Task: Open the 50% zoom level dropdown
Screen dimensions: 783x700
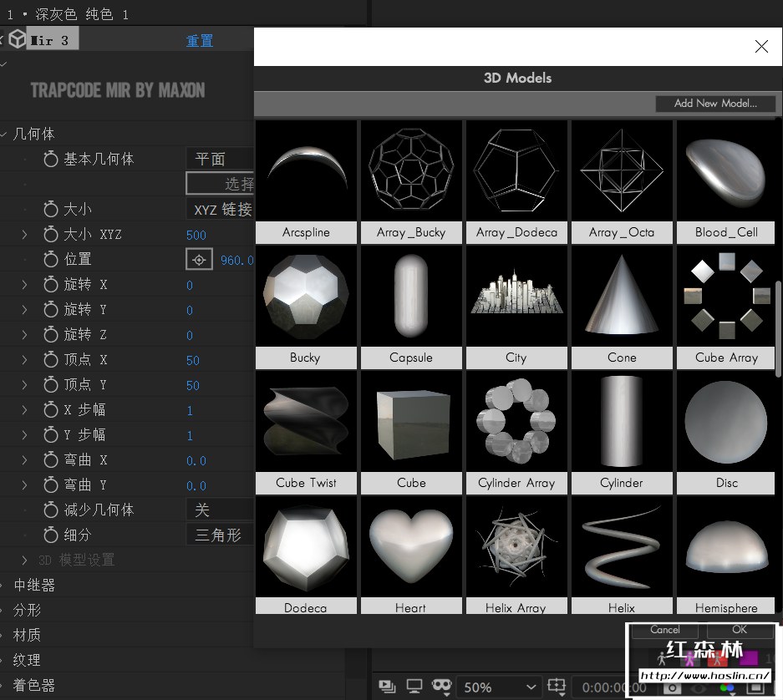Action: pos(500,687)
